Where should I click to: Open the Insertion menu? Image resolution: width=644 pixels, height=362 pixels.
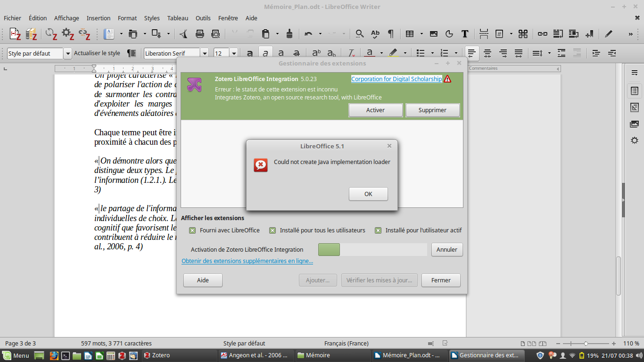[x=99, y=18]
